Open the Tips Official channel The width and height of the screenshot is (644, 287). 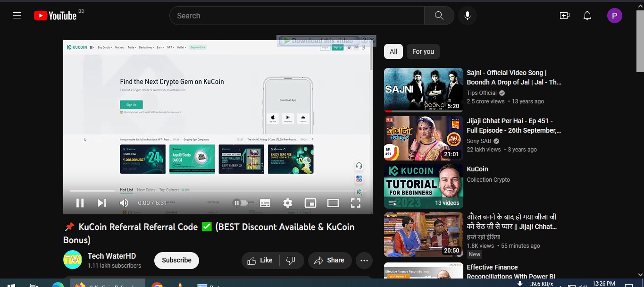[482, 93]
